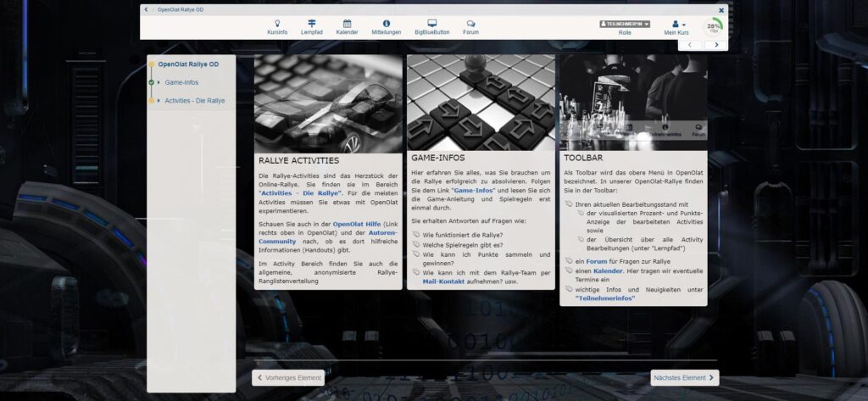
Task: Click green check status of Game-Infos
Action: (151, 82)
